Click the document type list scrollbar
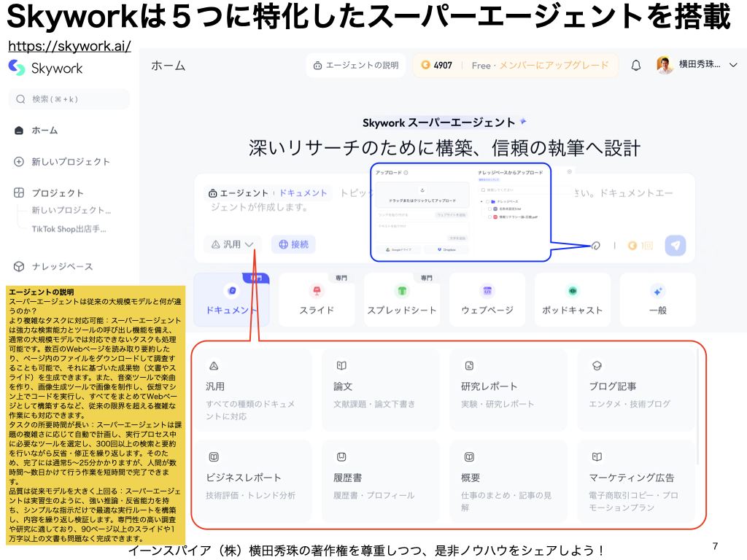747x560 pixels. point(698,407)
